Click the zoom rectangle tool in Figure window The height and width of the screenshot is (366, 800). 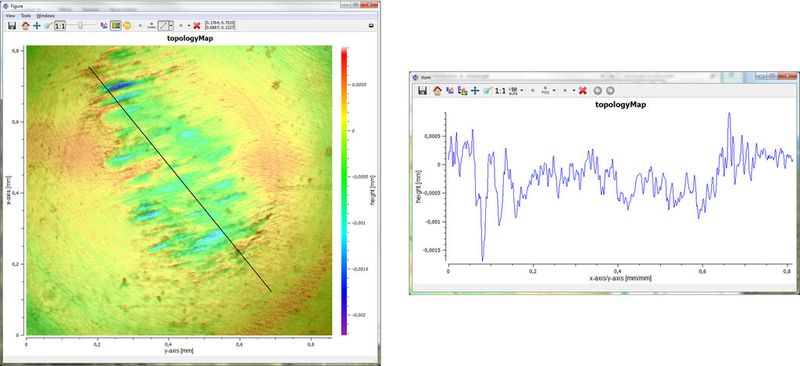click(47, 26)
